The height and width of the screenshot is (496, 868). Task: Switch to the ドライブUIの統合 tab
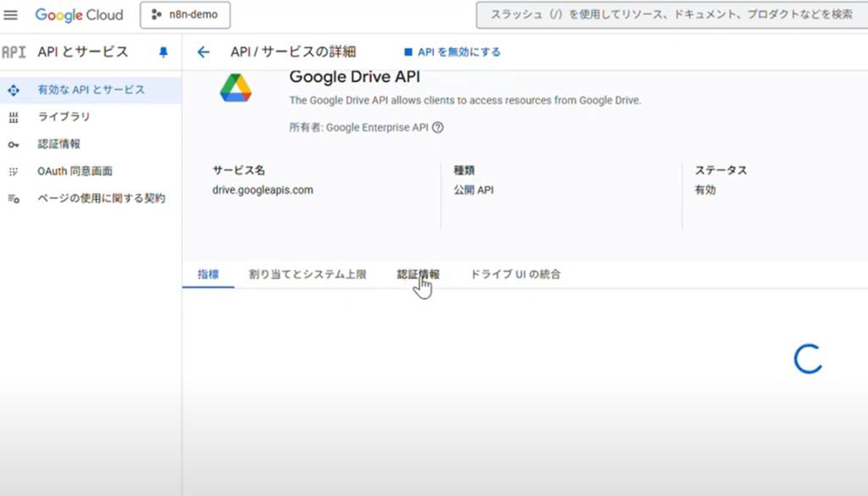click(x=515, y=274)
